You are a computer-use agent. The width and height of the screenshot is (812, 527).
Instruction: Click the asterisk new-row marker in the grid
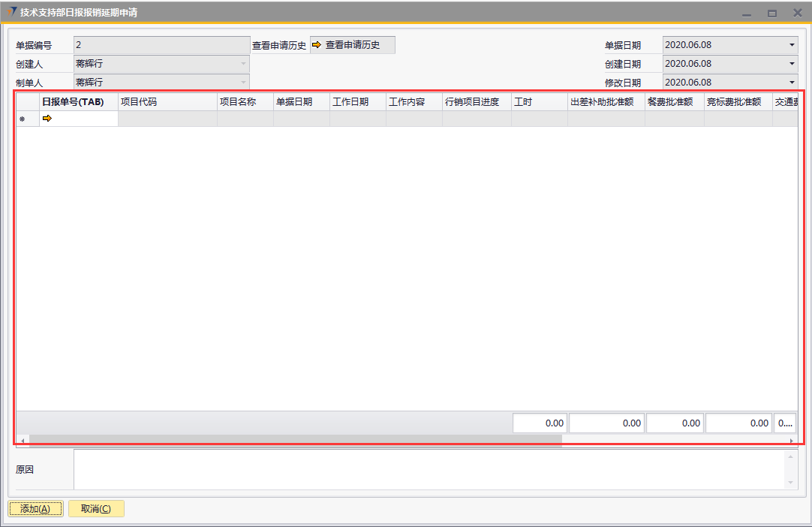click(22, 119)
